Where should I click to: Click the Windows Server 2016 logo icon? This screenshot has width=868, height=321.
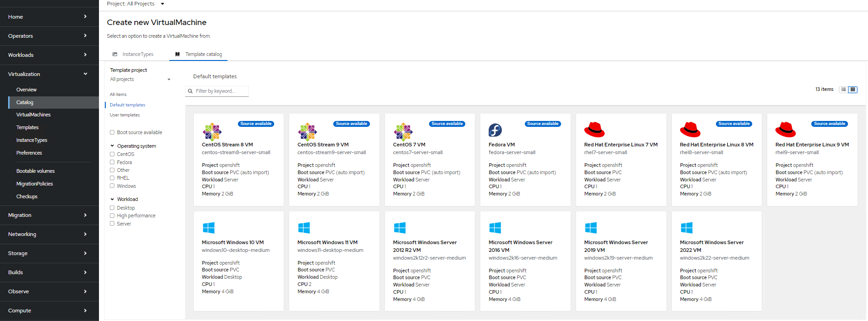(495, 228)
